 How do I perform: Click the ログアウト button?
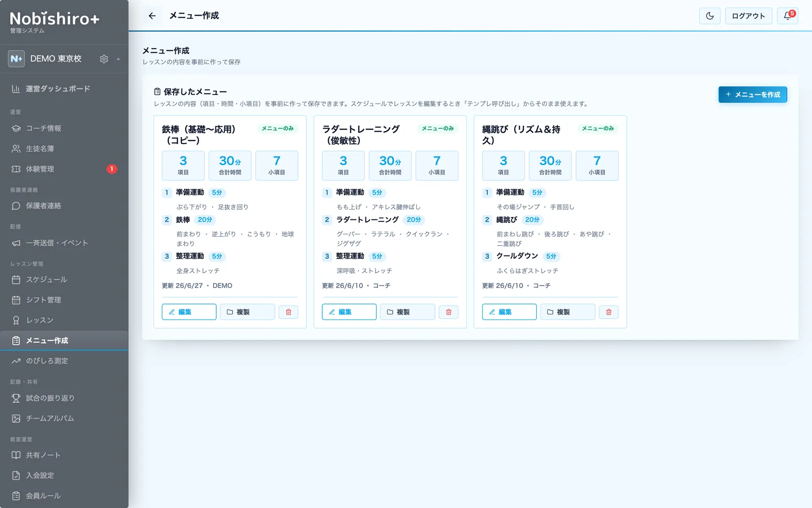749,16
